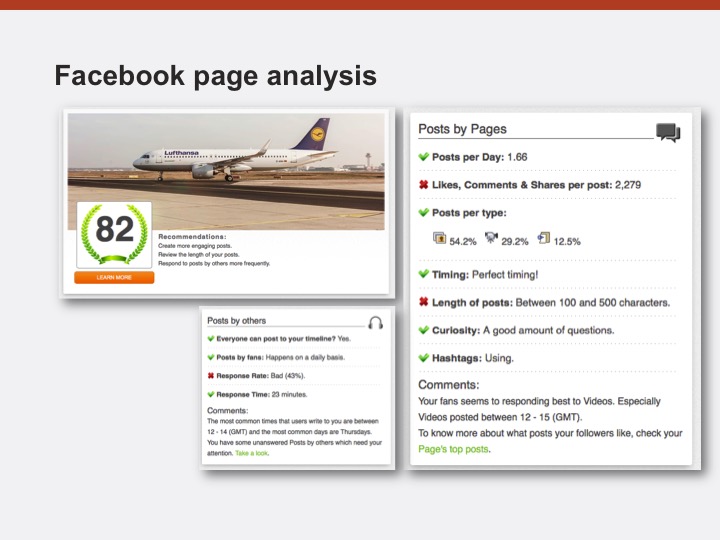Click the post type icon beside 12.5%
Screen dimensions: 720x540
pos(543,239)
